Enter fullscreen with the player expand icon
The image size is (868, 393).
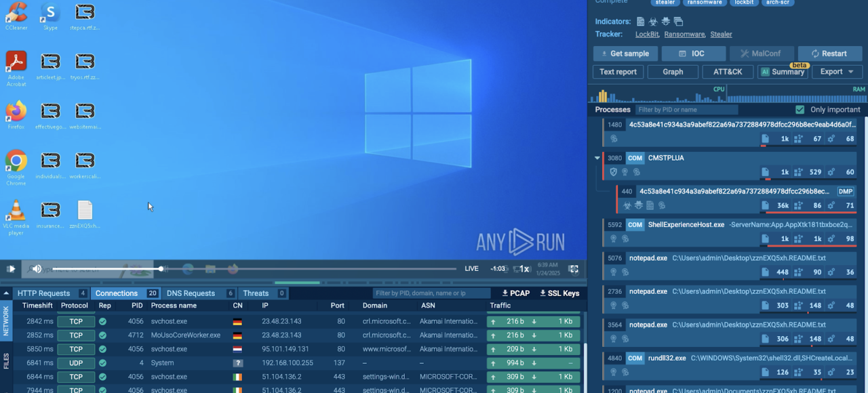574,269
